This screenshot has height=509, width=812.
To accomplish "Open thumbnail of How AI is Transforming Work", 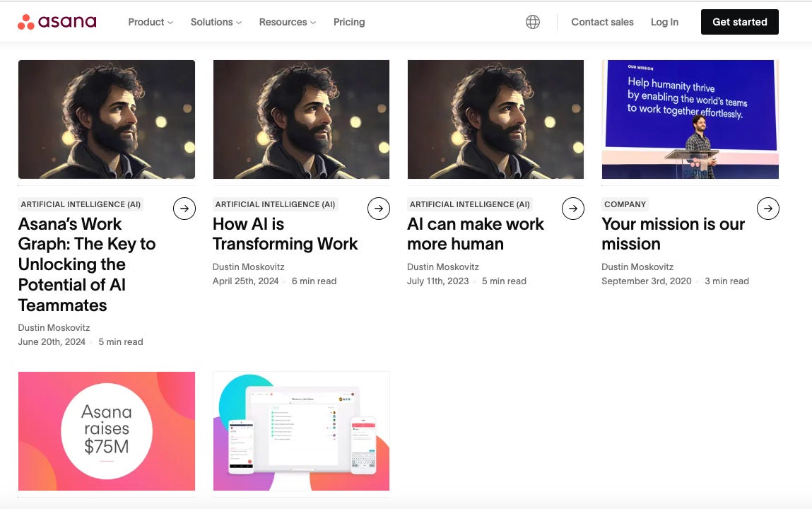I will 301,119.
